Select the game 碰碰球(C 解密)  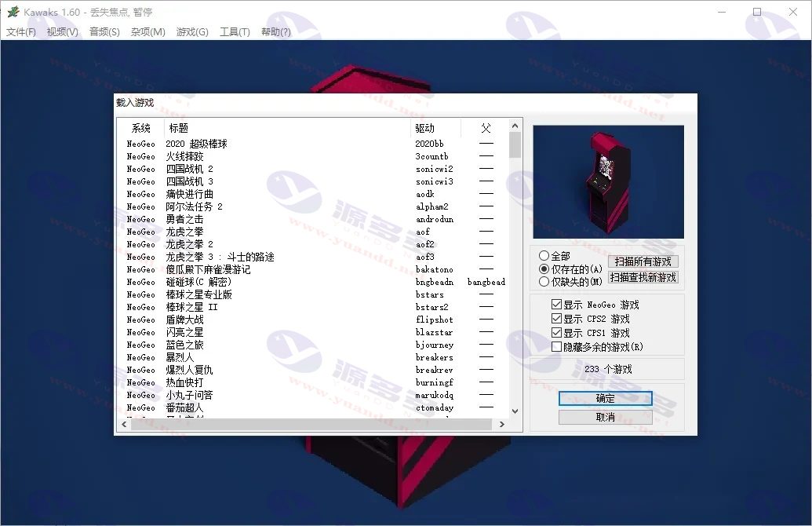click(198, 282)
